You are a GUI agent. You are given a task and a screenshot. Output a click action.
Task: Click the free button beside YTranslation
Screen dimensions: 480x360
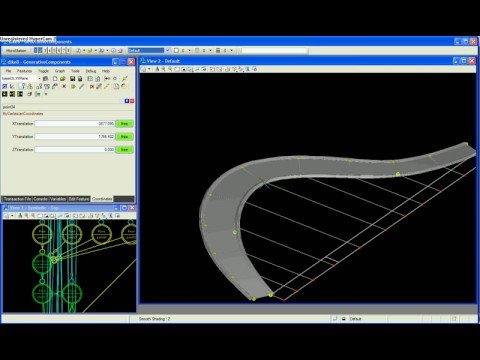pos(124,137)
